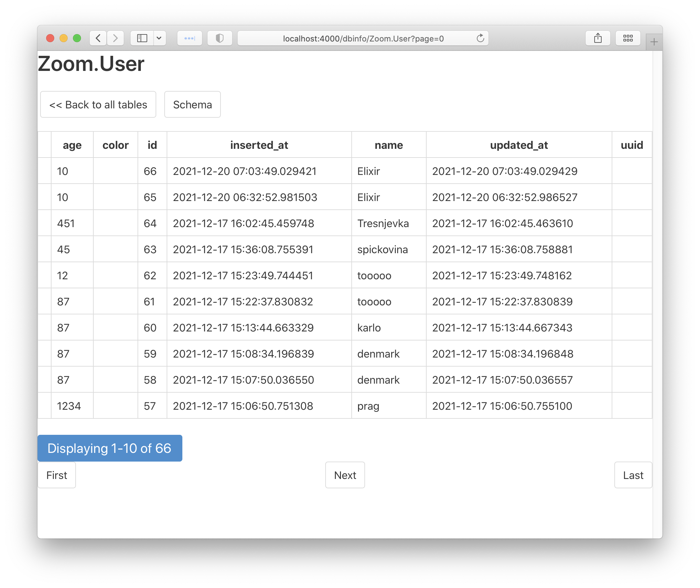Go to the Next page
The height and width of the screenshot is (588, 700).
coord(345,475)
